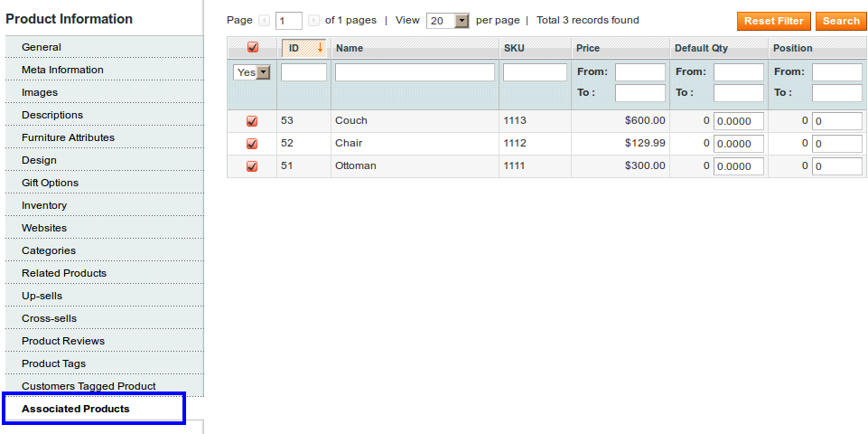
Task: Open the Meta Information tab
Action: click(x=105, y=70)
